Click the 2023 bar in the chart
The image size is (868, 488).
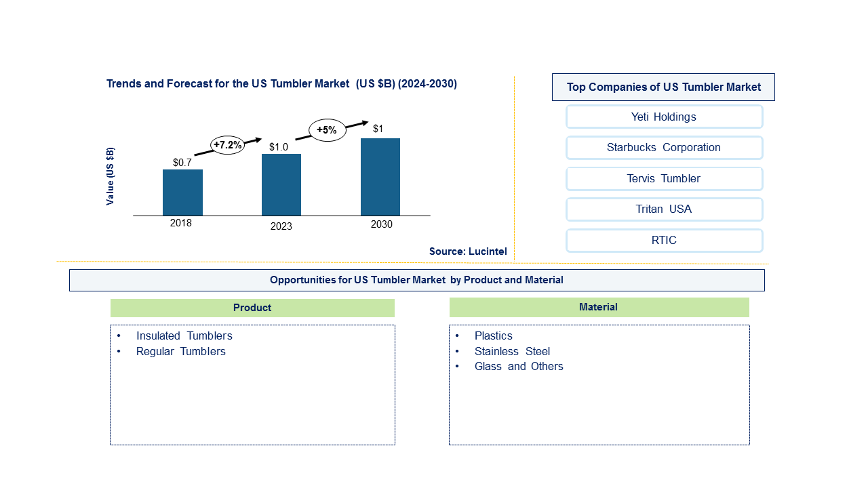point(281,184)
